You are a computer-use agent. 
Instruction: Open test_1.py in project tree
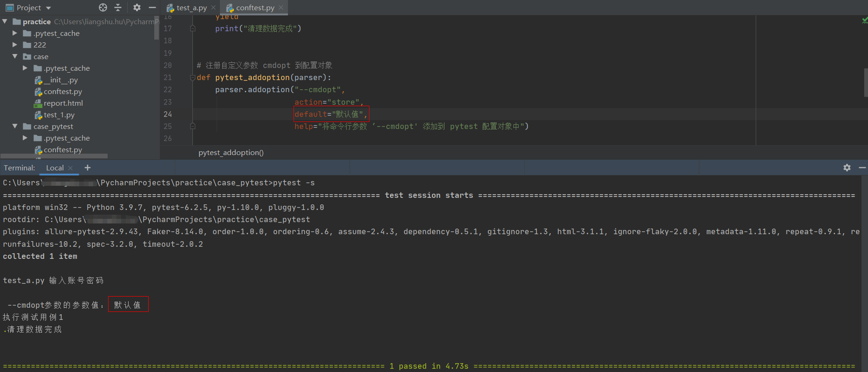(59, 115)
